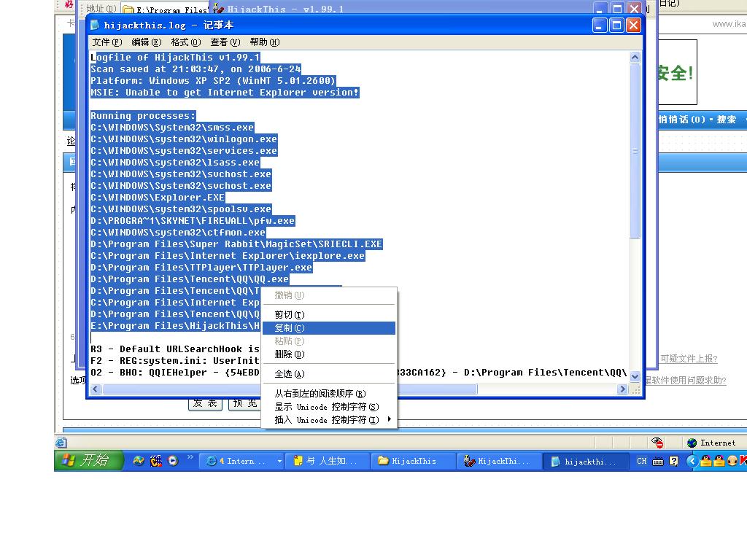Click the Notepad horizontal scrollbar thumb
The height and width of the screenshot is (560, 747).
pyautogui.click(x=289, y=389)
